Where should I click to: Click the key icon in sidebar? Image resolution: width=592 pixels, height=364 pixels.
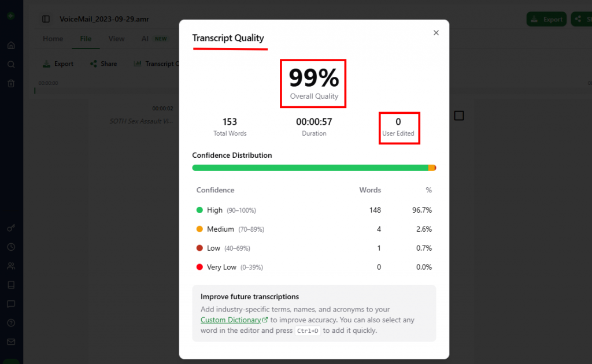tap(11, 228)
